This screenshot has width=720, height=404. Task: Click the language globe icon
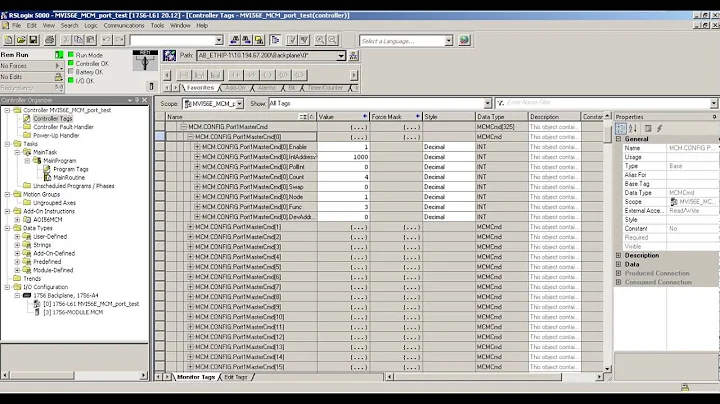pos(464,40)
